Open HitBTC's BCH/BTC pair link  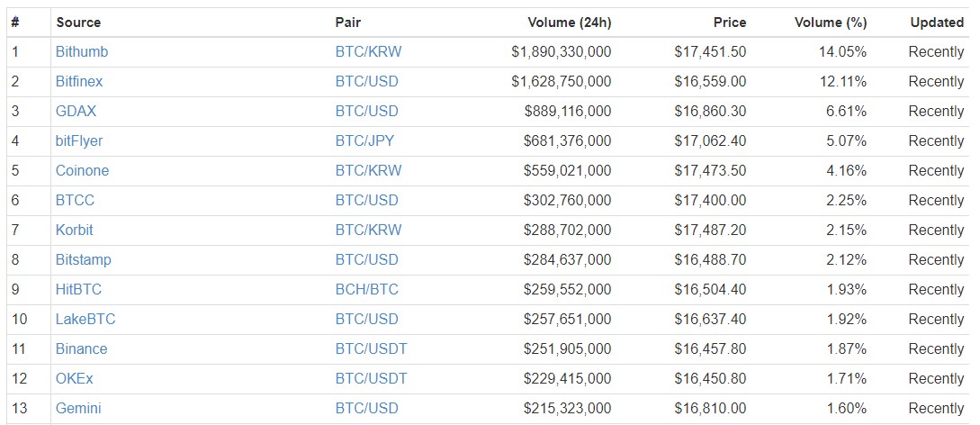(366, 290)
